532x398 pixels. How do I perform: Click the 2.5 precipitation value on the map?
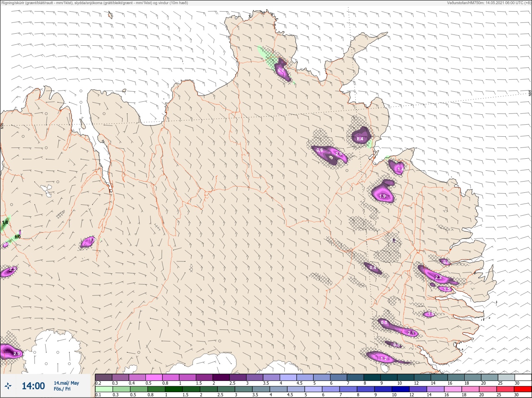point(12,269)
